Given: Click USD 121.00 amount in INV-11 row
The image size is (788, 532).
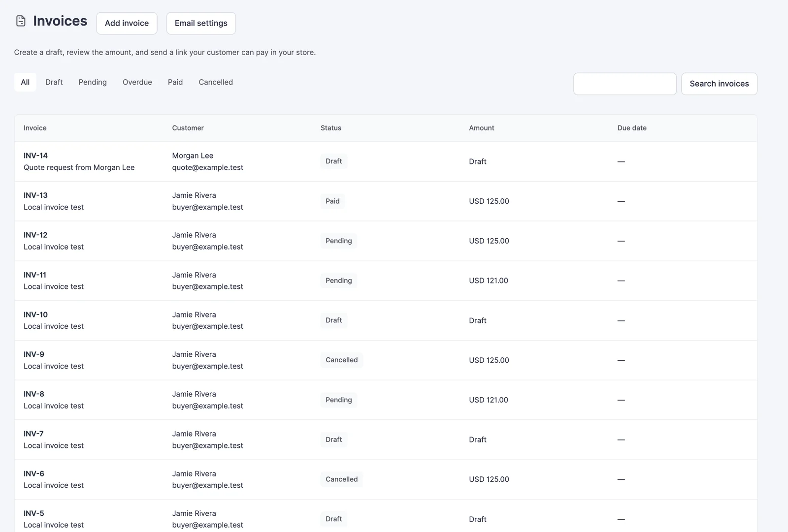Looking at the screenshot, I should (489, 281).
